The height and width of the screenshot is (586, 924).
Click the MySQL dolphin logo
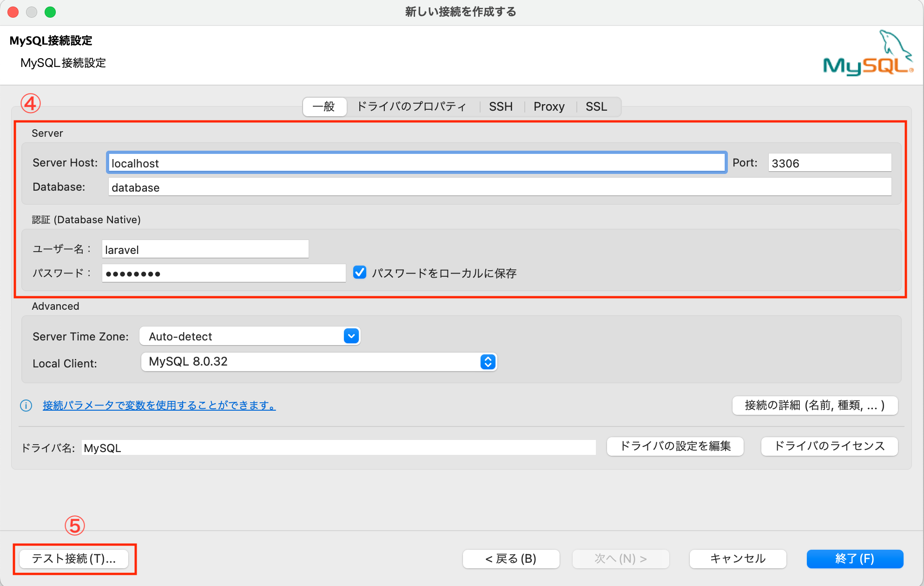867,54
